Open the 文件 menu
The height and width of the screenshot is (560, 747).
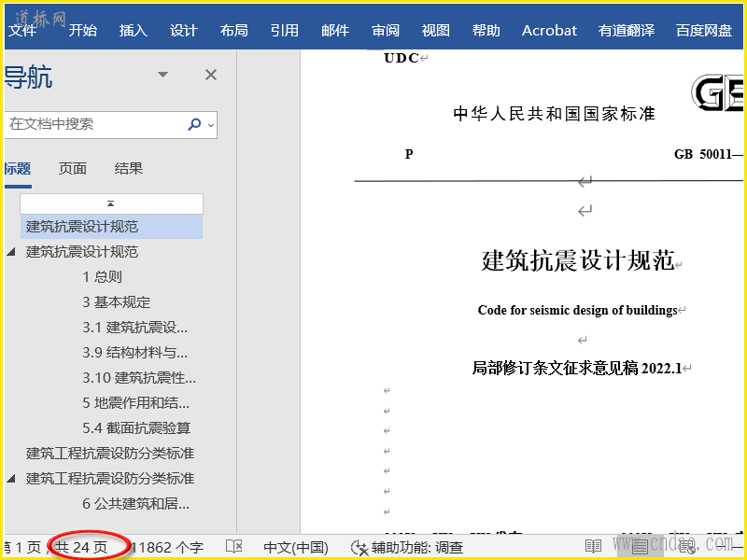click(x=21, y=30)
